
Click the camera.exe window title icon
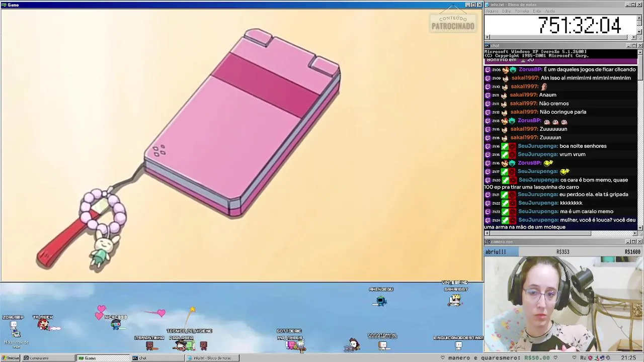488,242
